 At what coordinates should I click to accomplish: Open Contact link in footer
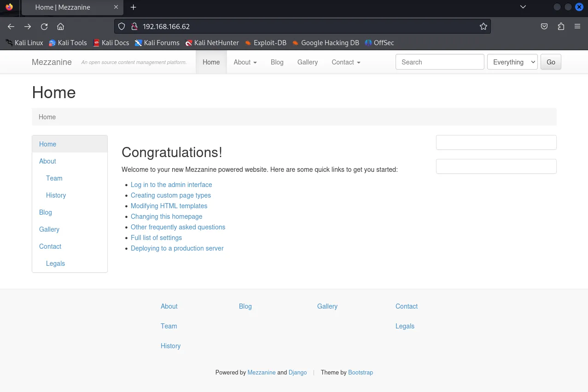coord(407,306)
